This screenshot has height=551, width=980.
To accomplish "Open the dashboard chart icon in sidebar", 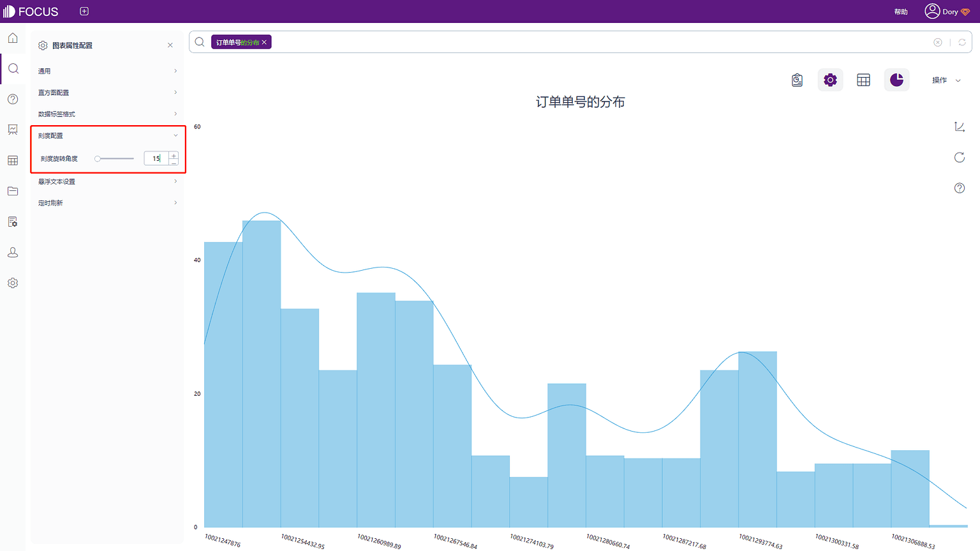I will [13, 130].
